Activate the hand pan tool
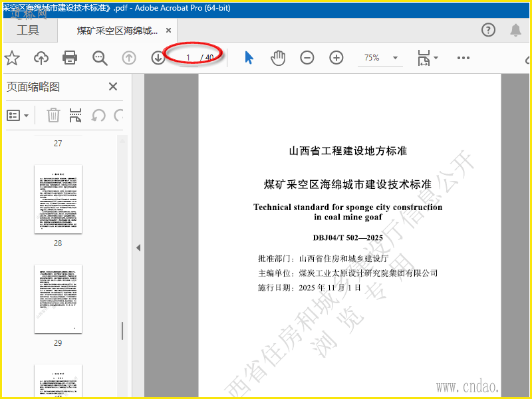This screenshot has height=399, width=532. click(278, 58)
